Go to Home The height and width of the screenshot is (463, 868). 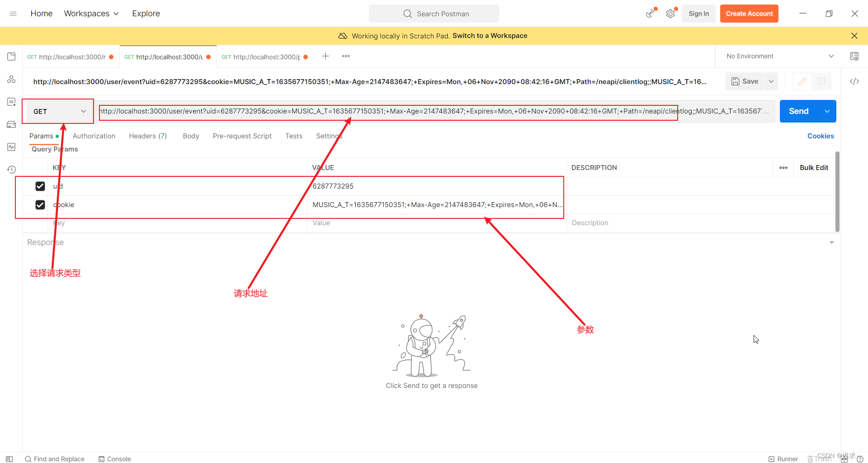(x=42, y=14)
